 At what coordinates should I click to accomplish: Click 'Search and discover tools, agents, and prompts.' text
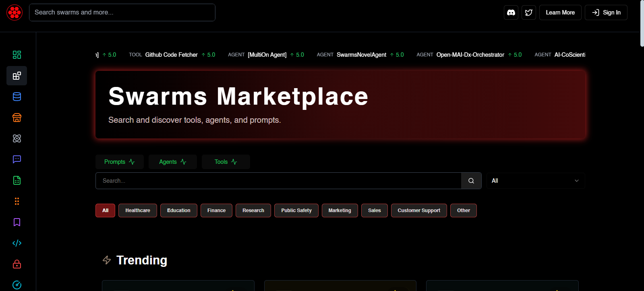(195, 120)
